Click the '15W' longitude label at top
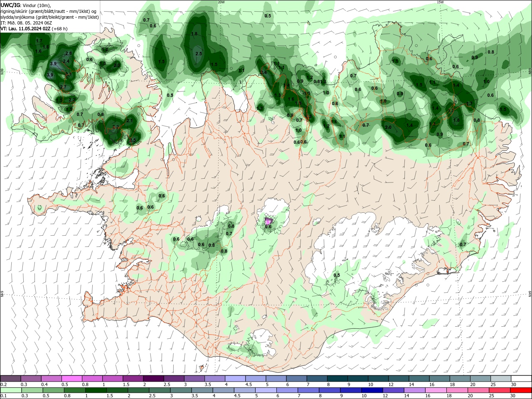Screen dimensions: 532x399 [x=440, y=2]
